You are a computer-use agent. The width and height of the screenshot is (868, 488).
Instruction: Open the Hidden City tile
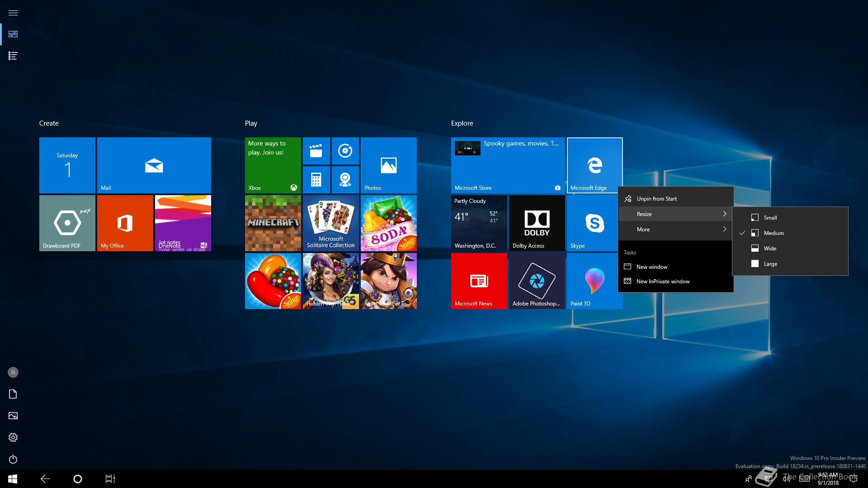pos(331,281)
